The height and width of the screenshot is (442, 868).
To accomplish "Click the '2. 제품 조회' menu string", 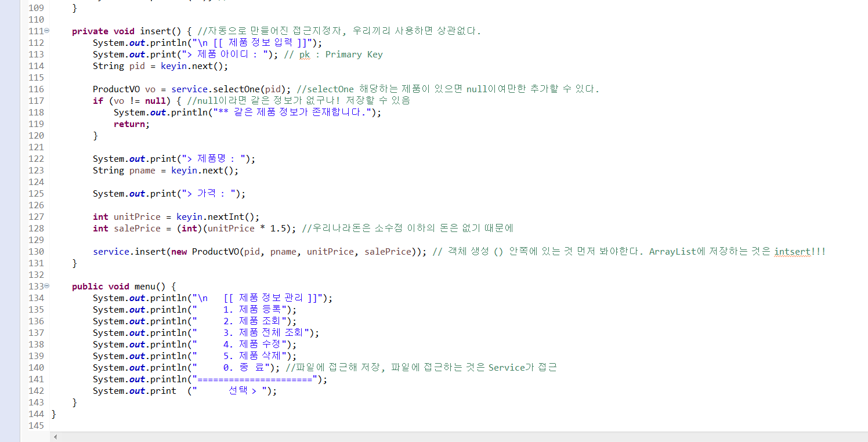I will 252,321.
